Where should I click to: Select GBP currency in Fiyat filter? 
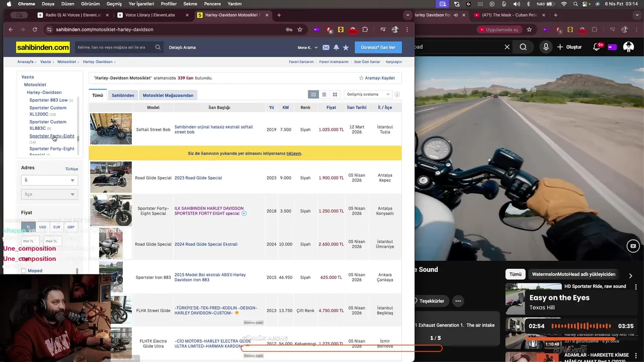click(71, 227)
